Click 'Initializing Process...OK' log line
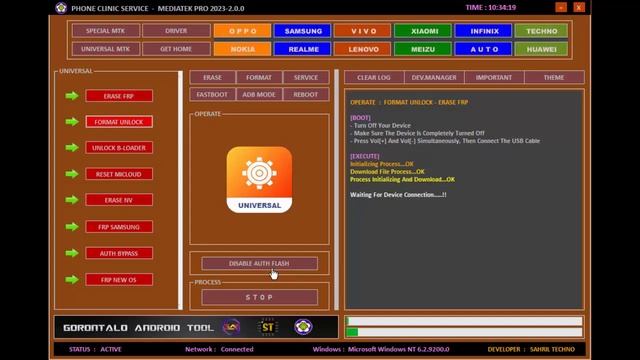The width and height of the screenshot is (640, 360). 382,164
